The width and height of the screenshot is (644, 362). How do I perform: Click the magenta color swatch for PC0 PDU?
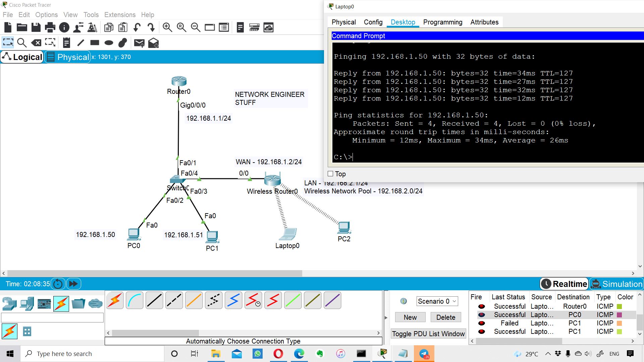point(619,315)
